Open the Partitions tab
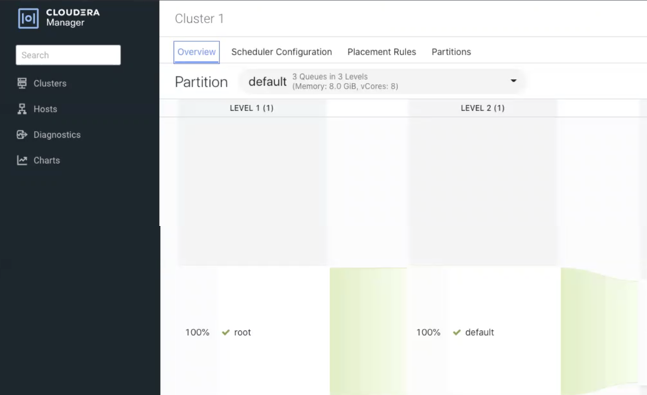647x395 pixels. coord(451,52)
